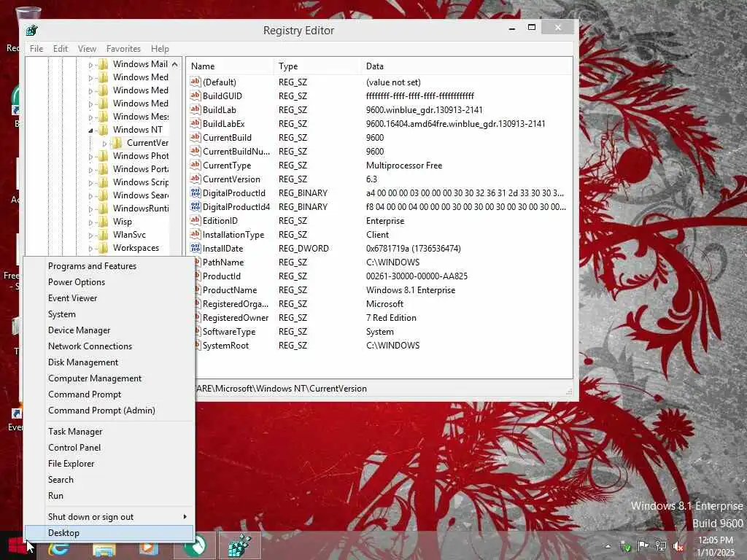Click the string icon beside InstallationType
The image size is (747, 560).
tap(196, 234)
